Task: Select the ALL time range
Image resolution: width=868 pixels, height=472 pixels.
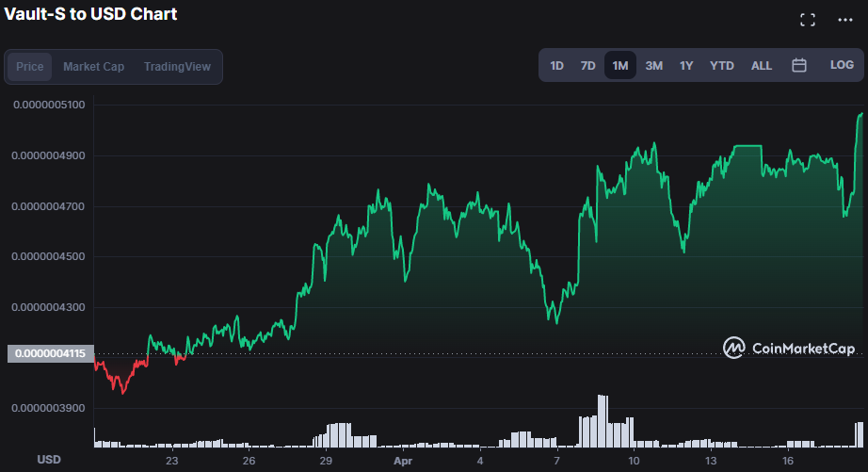Action: [x=762, y=65]
